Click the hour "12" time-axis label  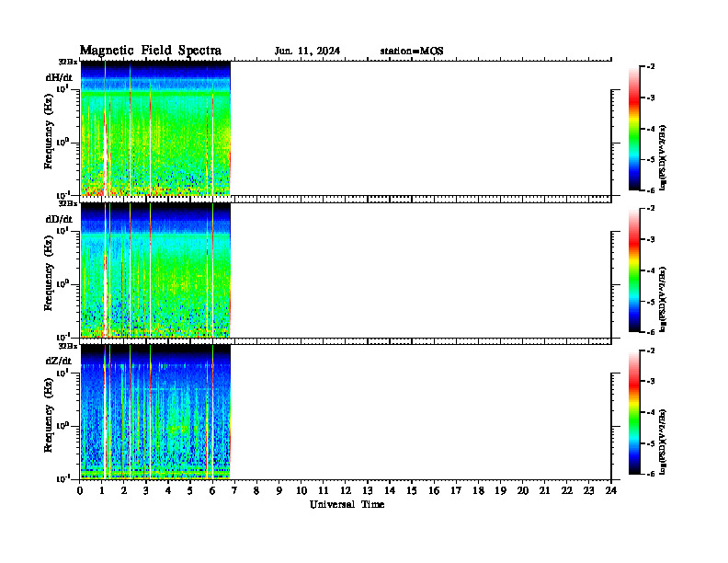(x=346, y=491)
